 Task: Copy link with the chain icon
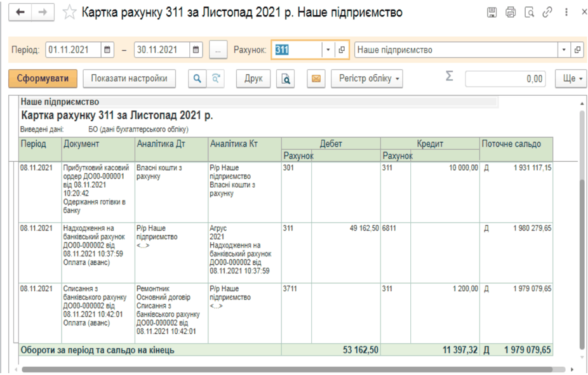547,12
